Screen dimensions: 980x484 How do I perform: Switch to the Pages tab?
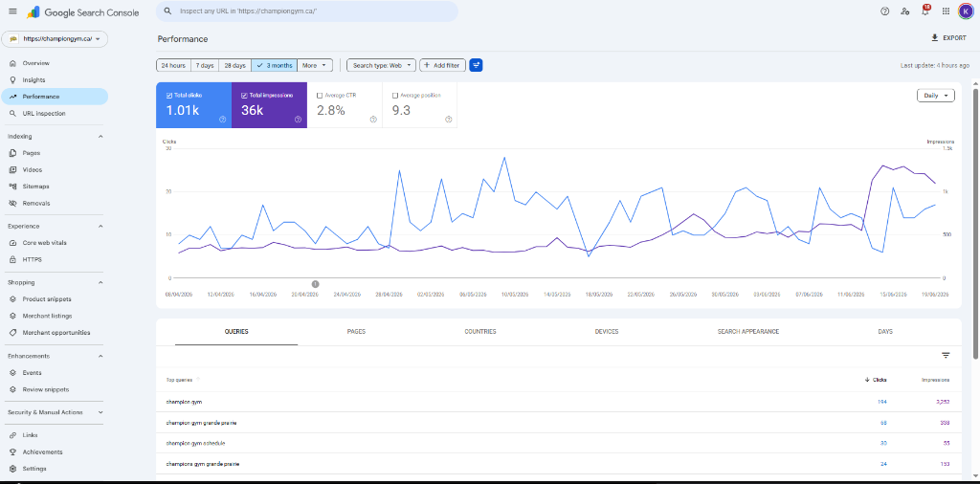tap(356, 332)
